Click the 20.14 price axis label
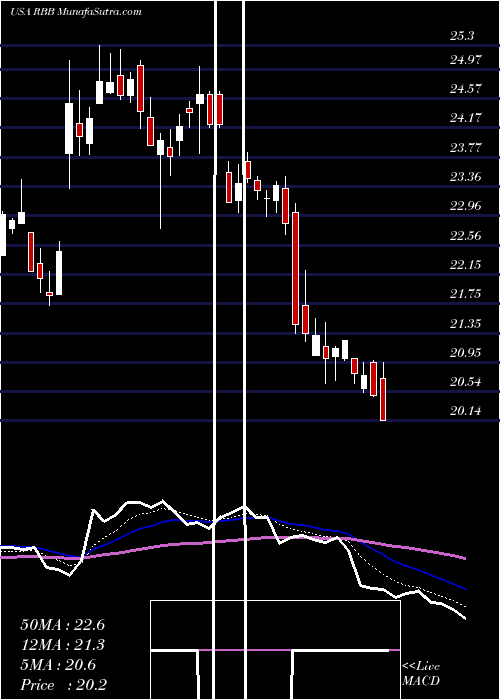Image resolution: width=500 pixels, height=700 pixels. (466, 411)
